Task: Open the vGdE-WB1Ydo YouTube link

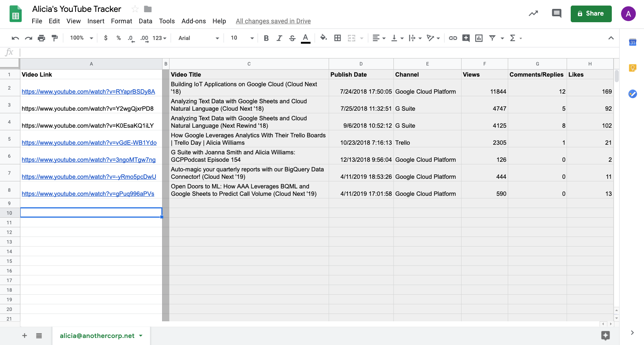Action: [89, 143]
